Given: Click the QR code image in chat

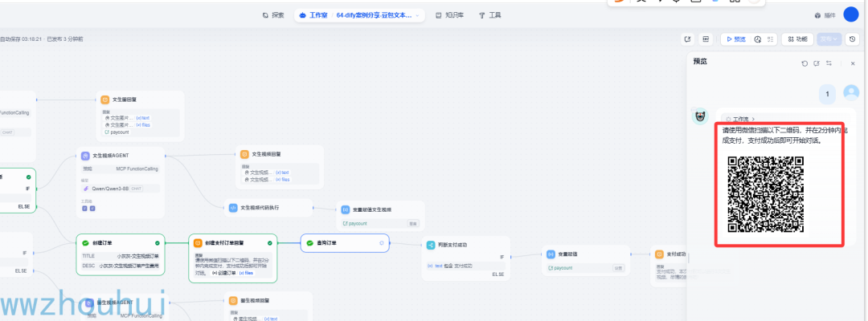Looking at the screenshot, I should click(766, 194).
